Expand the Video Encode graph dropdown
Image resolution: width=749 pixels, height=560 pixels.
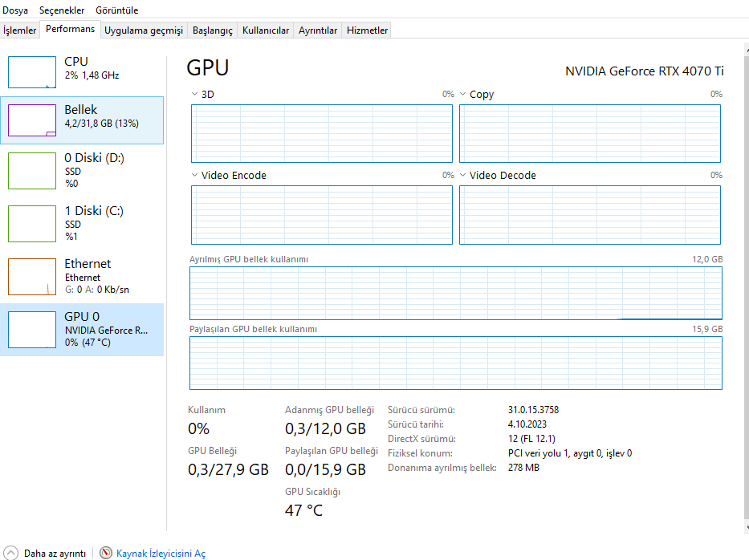(194, 176)
